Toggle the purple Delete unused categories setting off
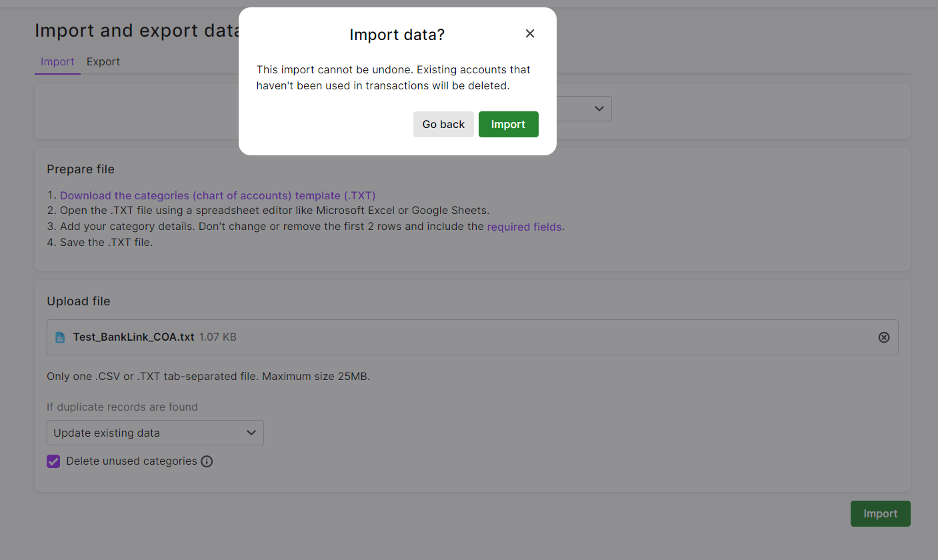938x560 pixels. 53,461
